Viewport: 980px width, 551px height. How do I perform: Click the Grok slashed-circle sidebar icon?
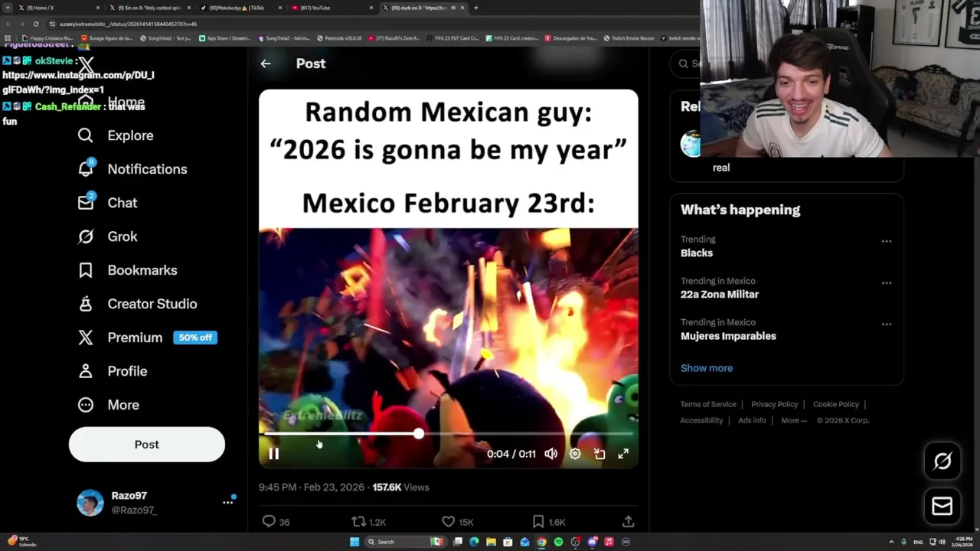click(86, 236)
